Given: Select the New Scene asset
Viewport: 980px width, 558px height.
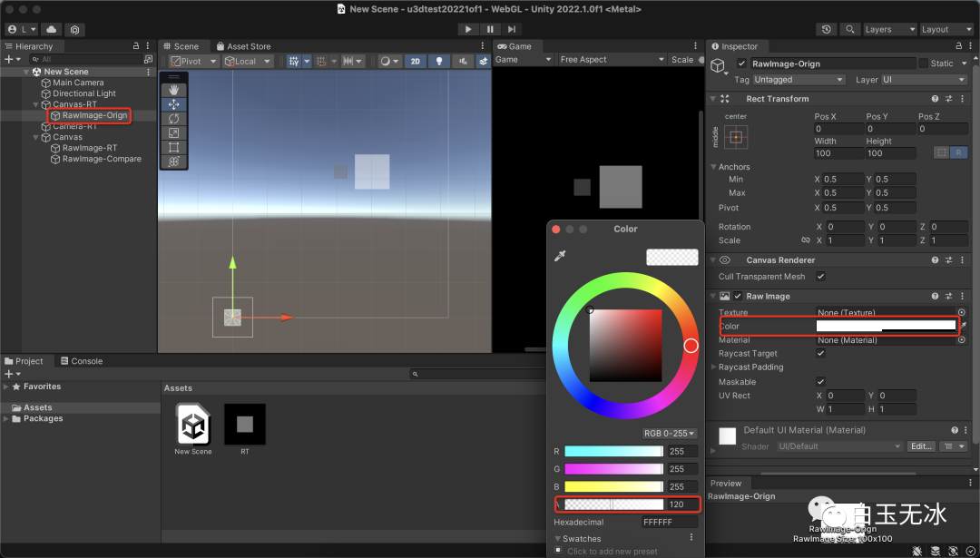Looking at the screenshot, I should click(193, 429).
